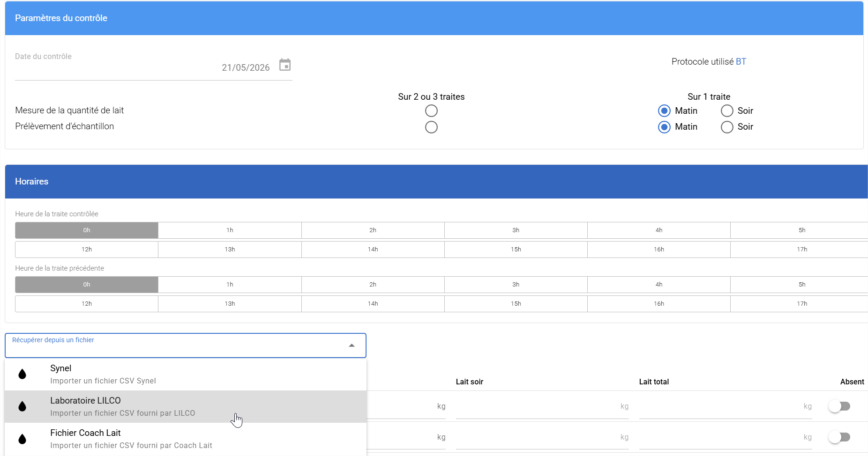Screen dimensions: 868x456
Task: Select 4h for traite précédente
Action: [659, 285]
